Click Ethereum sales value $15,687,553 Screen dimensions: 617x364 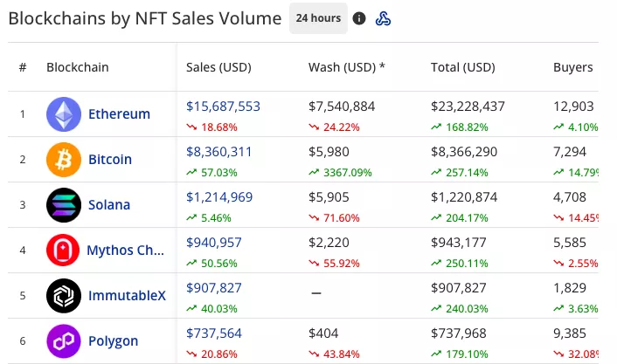coord(223,106)
